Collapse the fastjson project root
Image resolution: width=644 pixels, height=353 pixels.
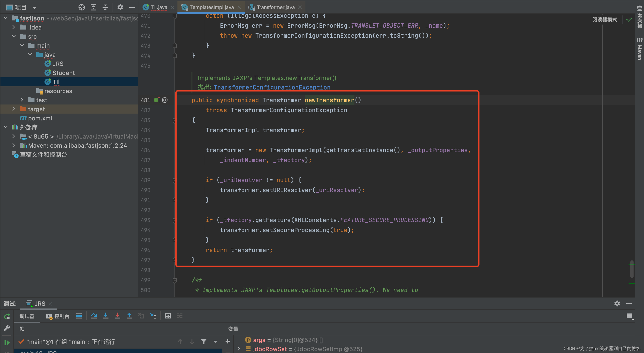[x=6, y=18]
